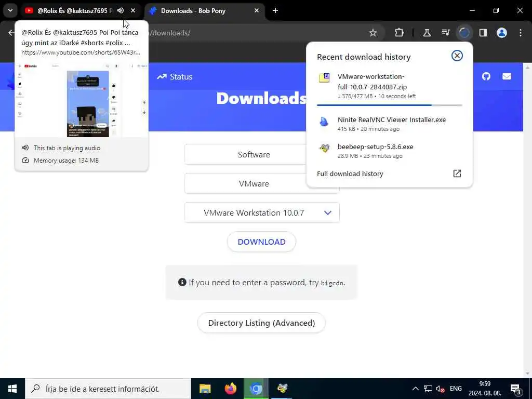Open the network tray icon
Screen dimensions: 532x399
(428, 389)
